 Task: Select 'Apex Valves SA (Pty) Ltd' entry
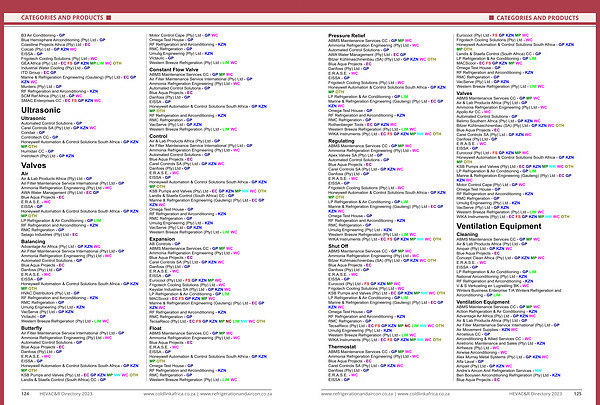pos(355,155)
